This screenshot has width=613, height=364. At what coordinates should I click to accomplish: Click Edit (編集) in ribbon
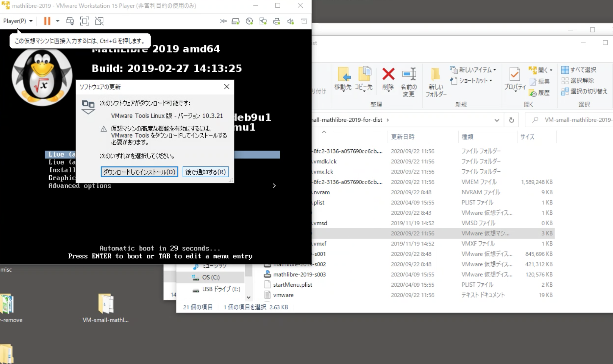click(x=539, y=81)
